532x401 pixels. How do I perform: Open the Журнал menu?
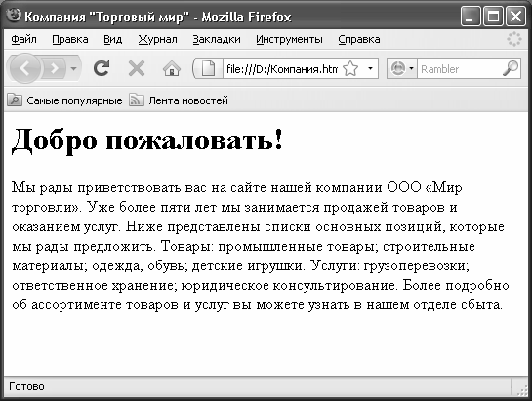point(157,39)
